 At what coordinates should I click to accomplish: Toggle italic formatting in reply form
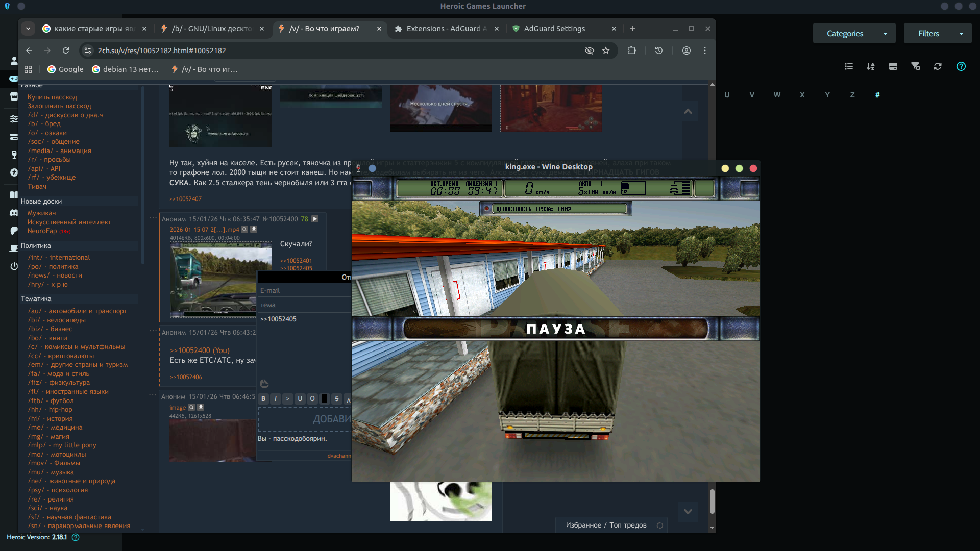[276, 399]
